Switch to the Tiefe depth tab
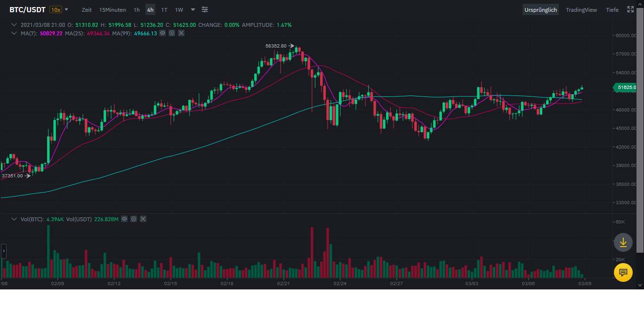 click(612, 10)
